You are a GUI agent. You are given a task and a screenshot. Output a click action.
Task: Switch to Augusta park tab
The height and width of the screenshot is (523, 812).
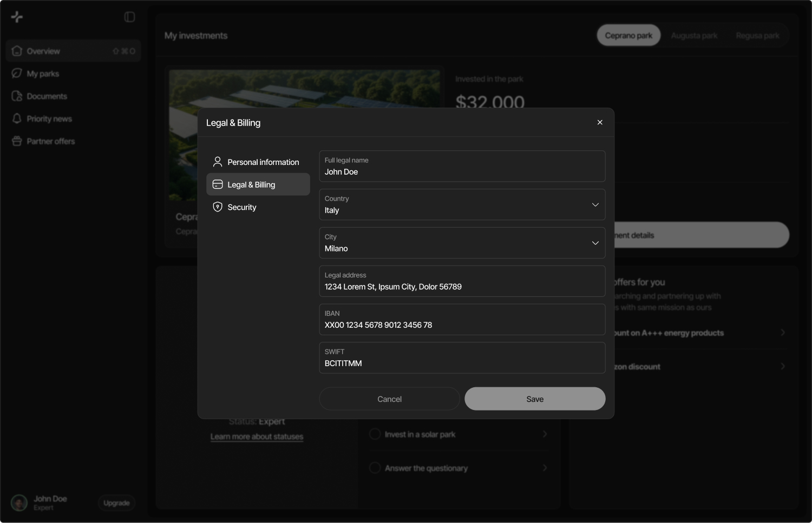pos(694,35)
